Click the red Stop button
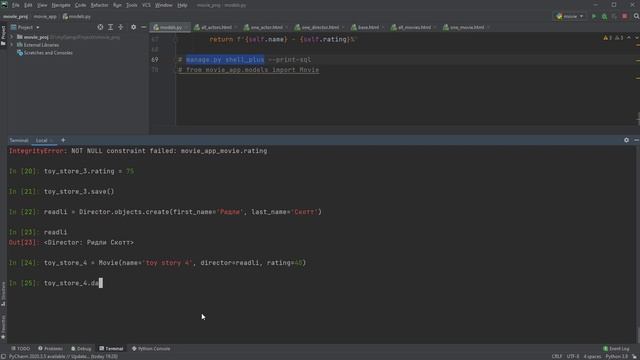 624,16
